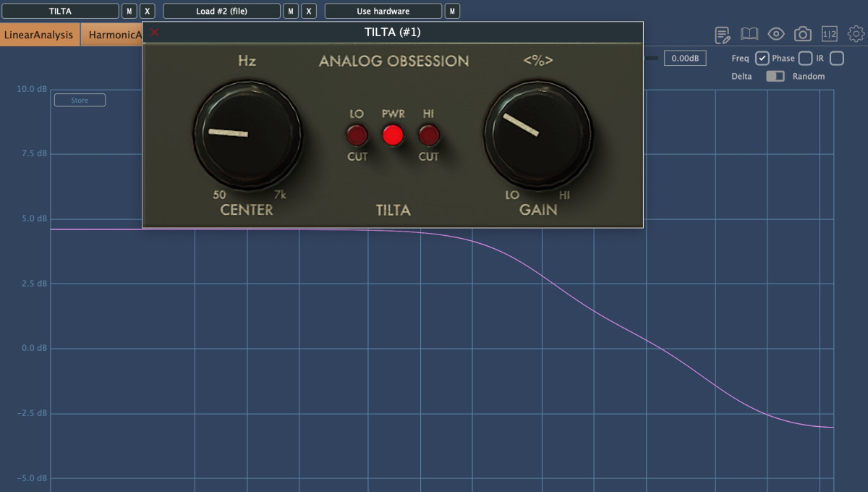Take a snapshot with the camera icon
This screenshot has height=492, width=868.
[802, 34]
